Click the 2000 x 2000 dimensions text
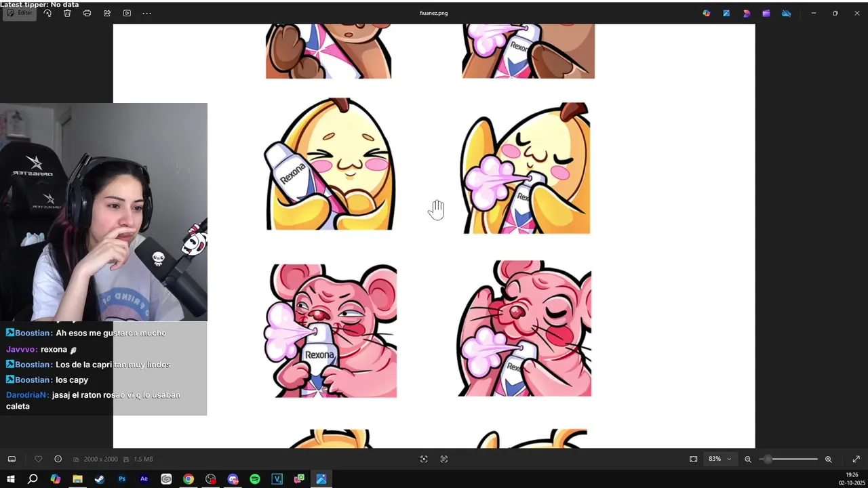Viewport: 868px width, 488px height. coord(100,459)
